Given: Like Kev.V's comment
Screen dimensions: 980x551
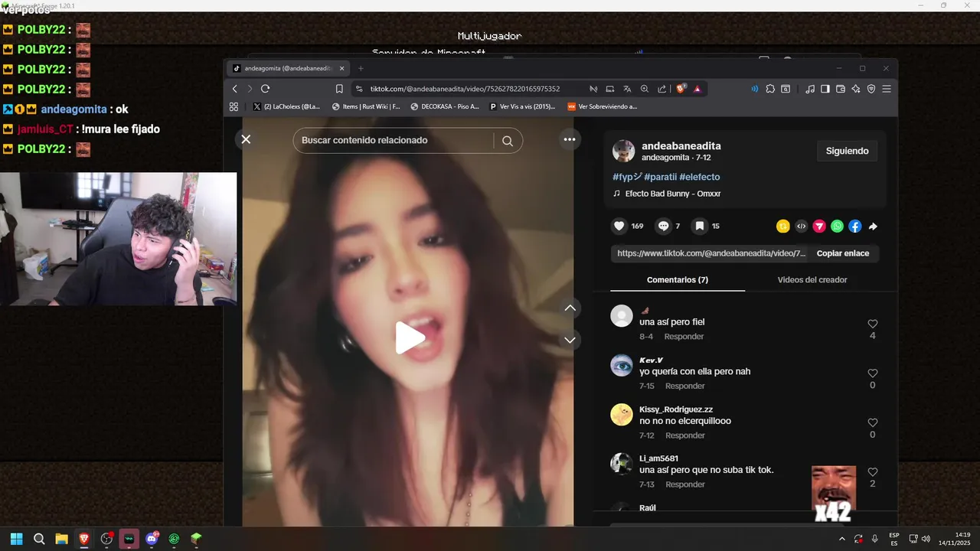Looking at the screenshot, I should click(x=872, y=373).
